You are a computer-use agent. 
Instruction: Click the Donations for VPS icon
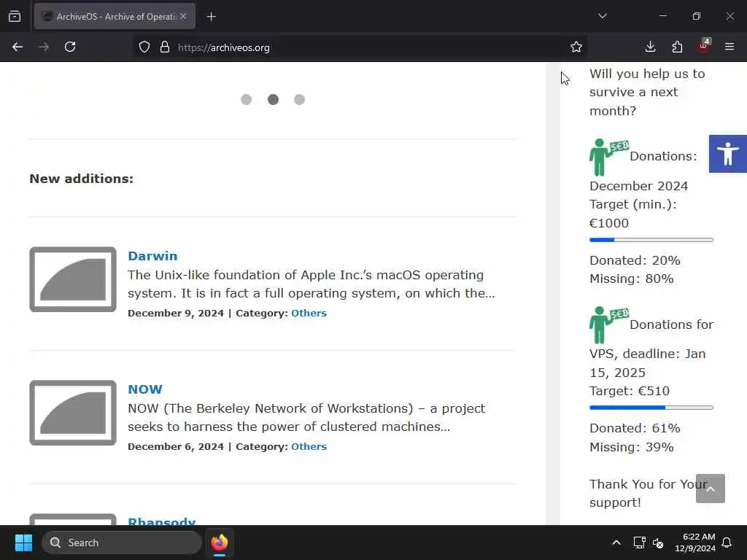tap(609, 325)
